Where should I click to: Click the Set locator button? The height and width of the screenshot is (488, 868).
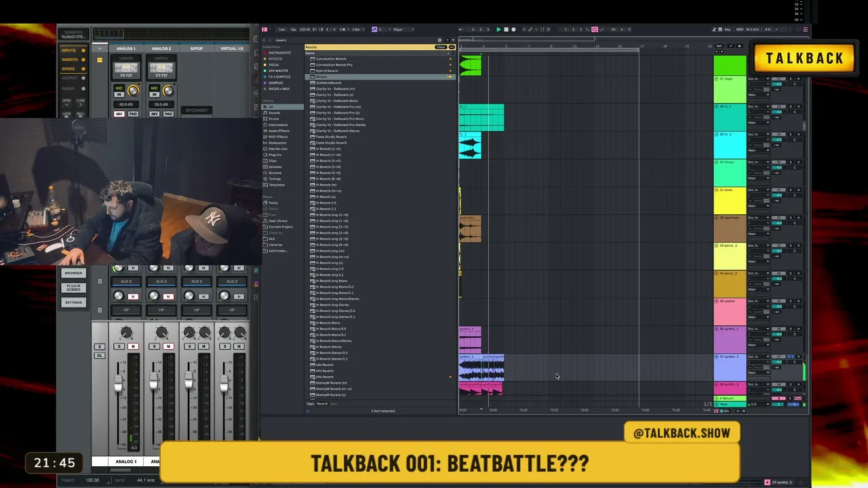pyautogui.click(x=719, y=46)
